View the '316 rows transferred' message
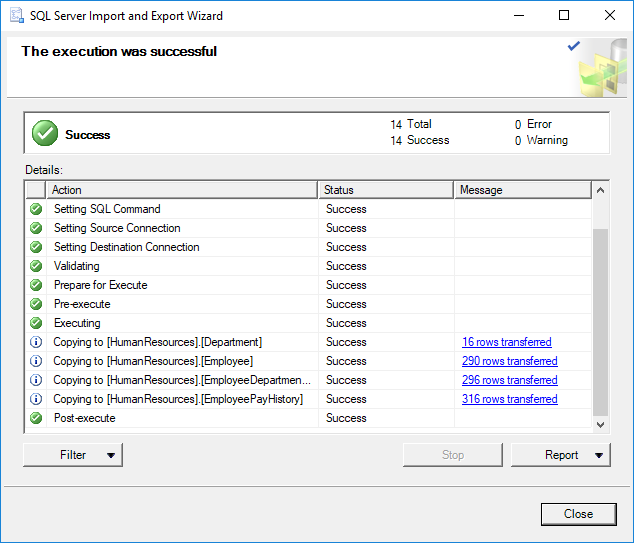Image resolution: width=634 pixels, height=543 pixels. [509, 399]
